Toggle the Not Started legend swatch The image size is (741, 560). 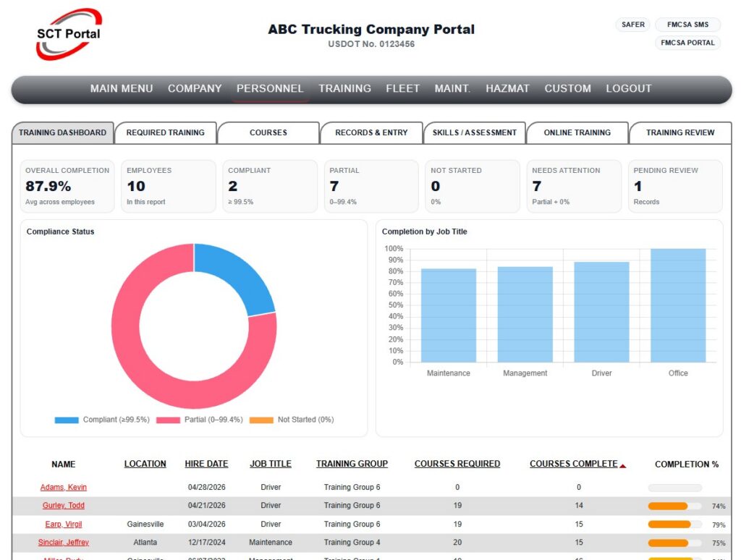pyautogui.click(x=261, y=420)
